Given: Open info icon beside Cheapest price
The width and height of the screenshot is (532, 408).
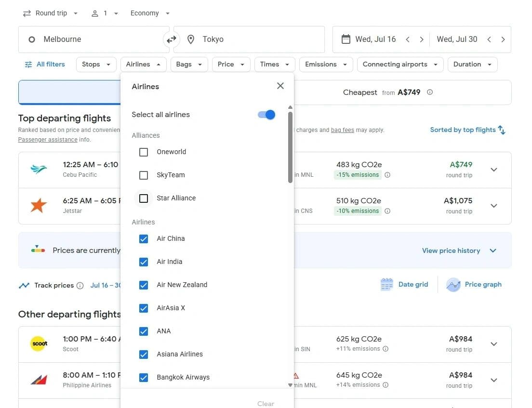Looking at the screenshot, I should tap(429, 92).
